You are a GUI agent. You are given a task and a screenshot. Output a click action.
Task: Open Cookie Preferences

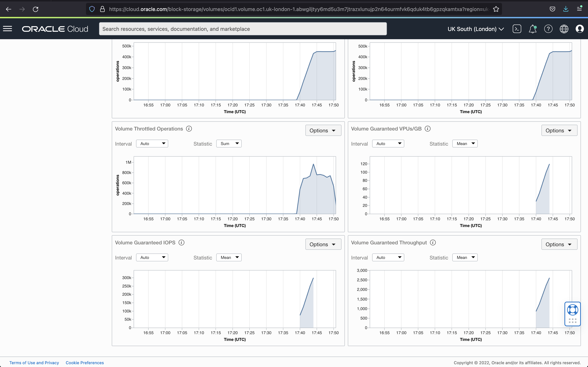coord(84,362)
